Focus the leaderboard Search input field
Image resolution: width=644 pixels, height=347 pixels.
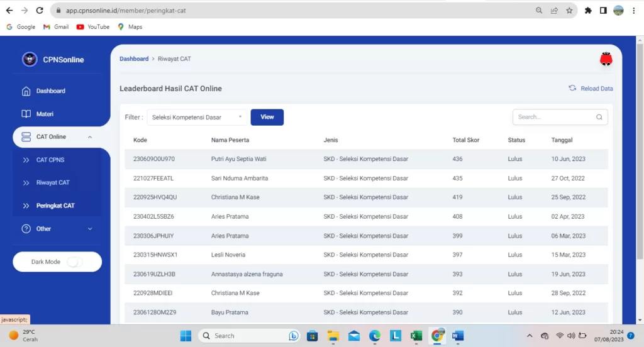(x=553, y=117)
